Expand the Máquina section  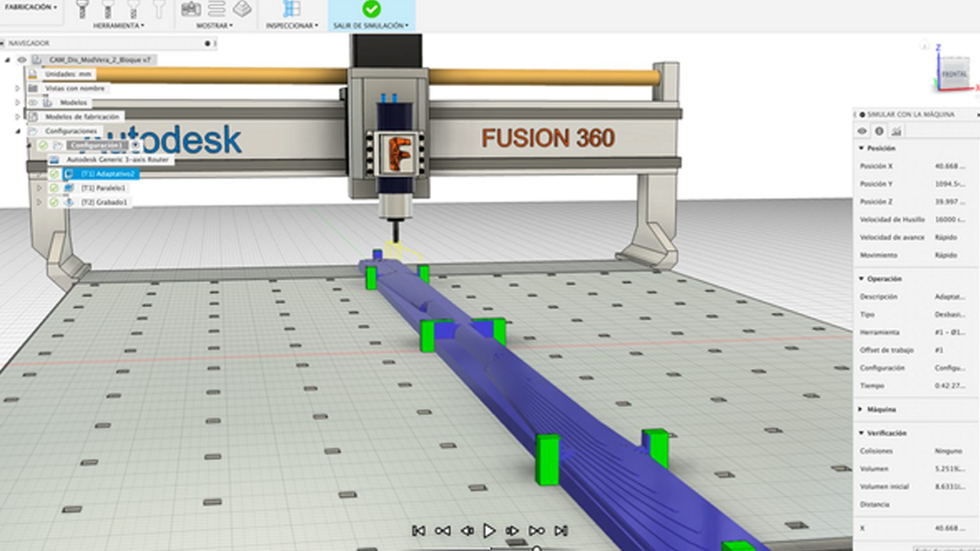861,409
